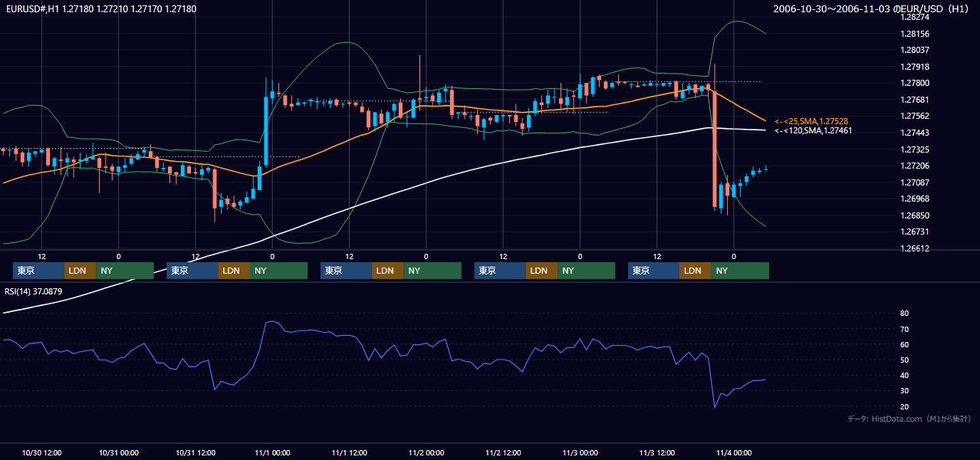Click price axis value 1.27562

point(916,117)
